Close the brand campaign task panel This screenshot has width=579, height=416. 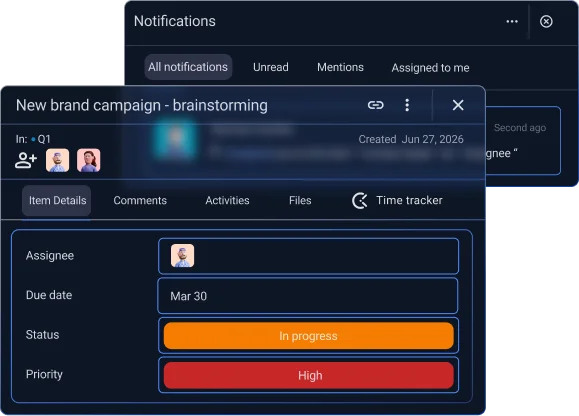[x=458, y=105]
